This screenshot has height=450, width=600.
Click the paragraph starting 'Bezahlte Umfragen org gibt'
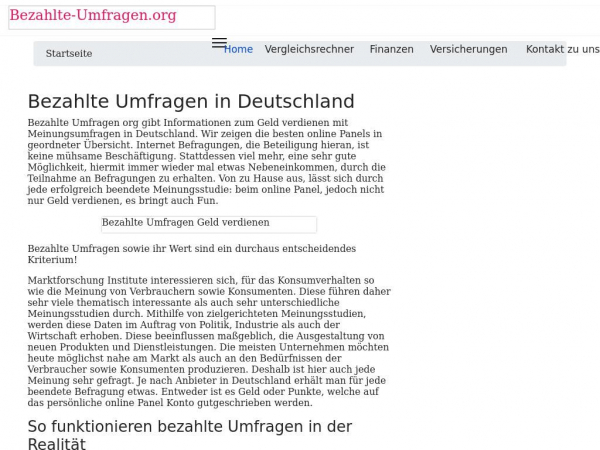207,161
